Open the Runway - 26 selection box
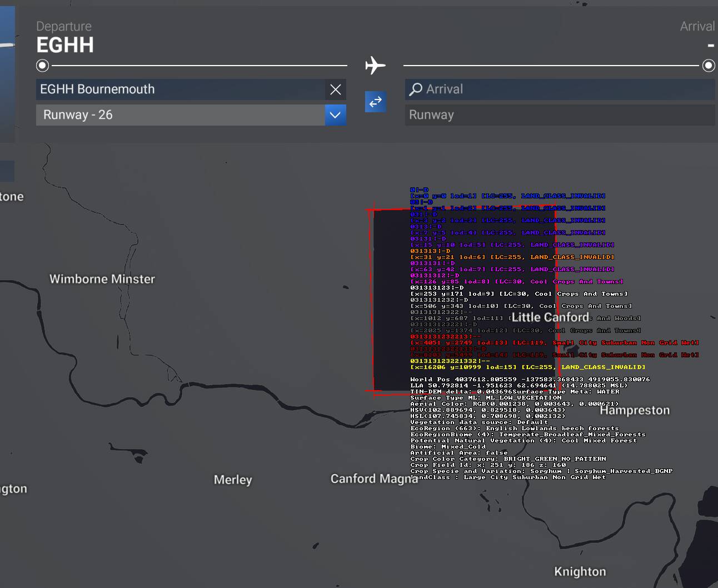This screenshot has height=588, width=718. pyautogui.click(x=181, y=115)
